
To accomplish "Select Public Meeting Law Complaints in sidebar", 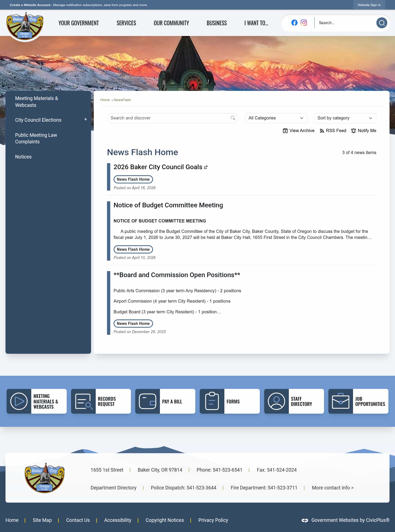I will 36,138.
